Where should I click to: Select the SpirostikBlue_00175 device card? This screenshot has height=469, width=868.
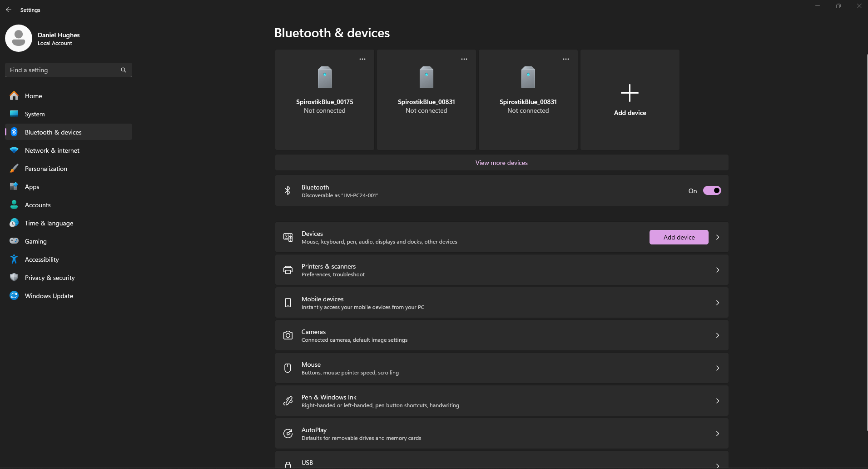pyautogui.click(x=325, y=100)
